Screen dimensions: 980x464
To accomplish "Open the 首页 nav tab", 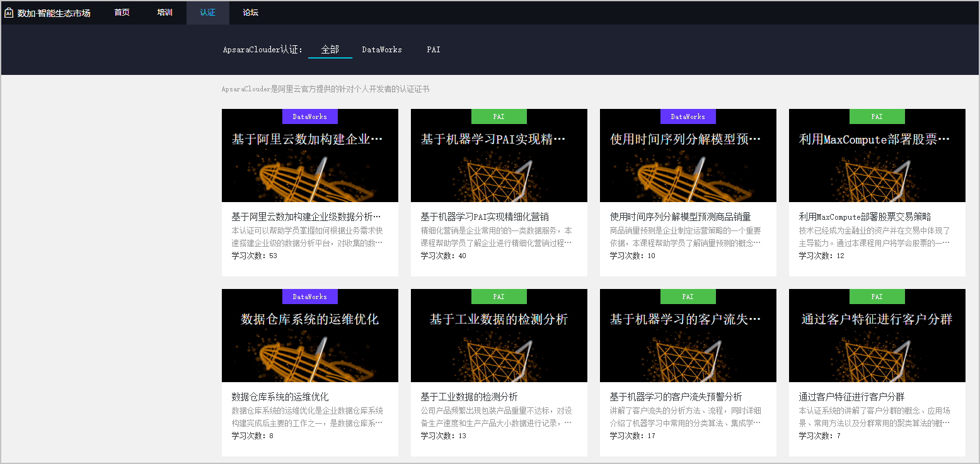I will pos(122,13).
